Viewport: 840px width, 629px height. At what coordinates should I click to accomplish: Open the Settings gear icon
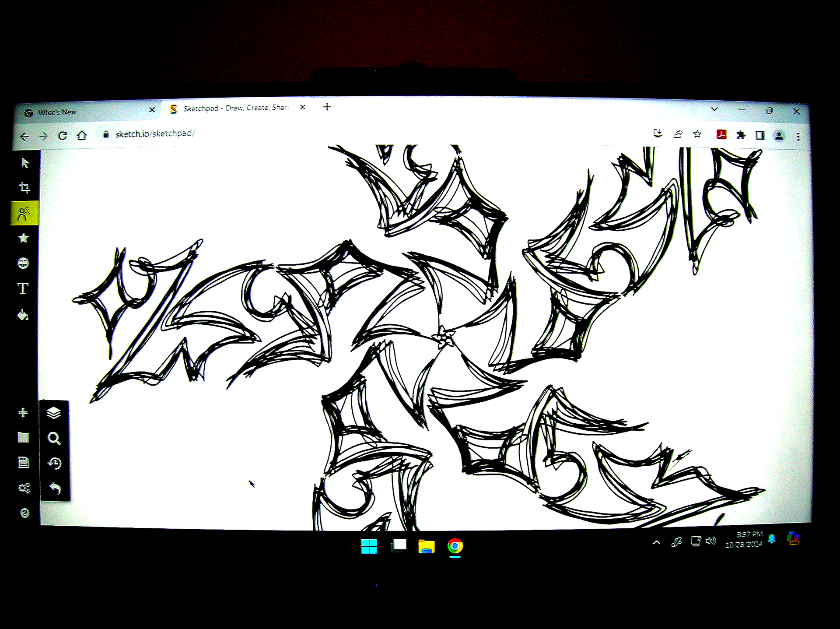(x=24, y=488)
